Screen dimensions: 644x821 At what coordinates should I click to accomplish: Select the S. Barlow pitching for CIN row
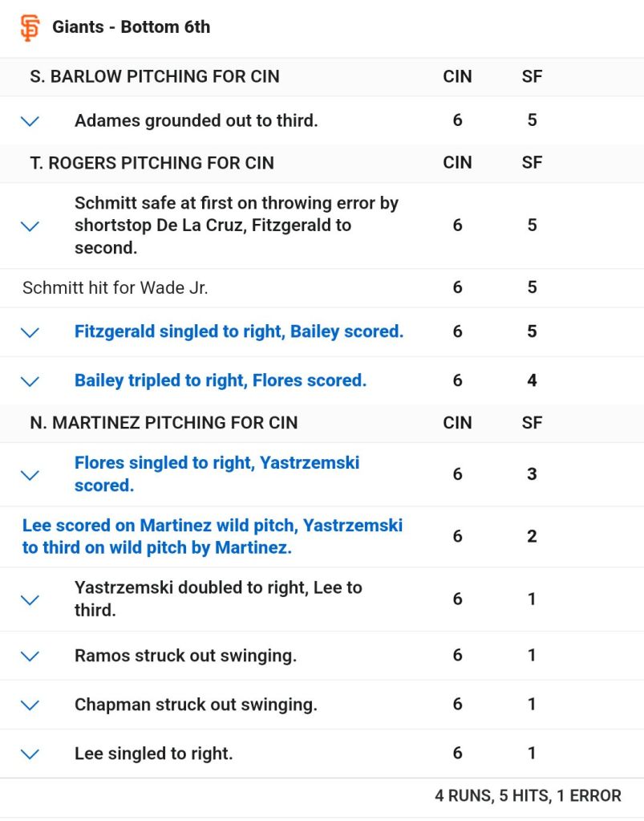coord(155,77)
